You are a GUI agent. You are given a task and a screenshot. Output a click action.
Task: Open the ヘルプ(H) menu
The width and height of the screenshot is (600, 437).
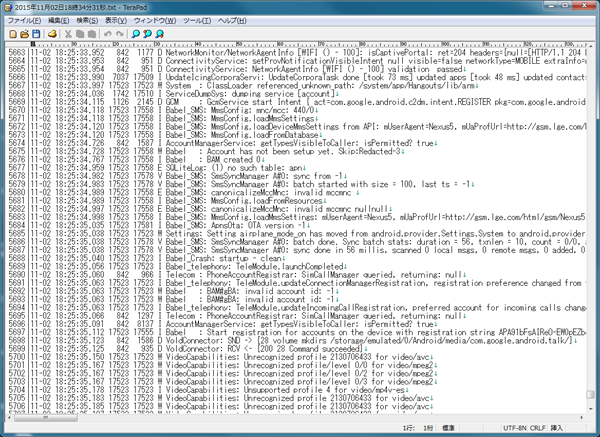(232, 21)
